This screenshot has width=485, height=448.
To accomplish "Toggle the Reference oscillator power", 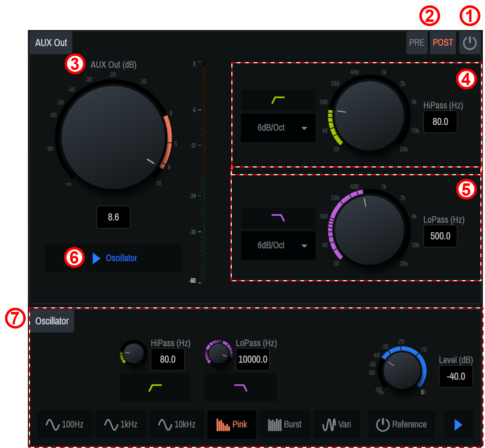I will [x=401, y=424].
